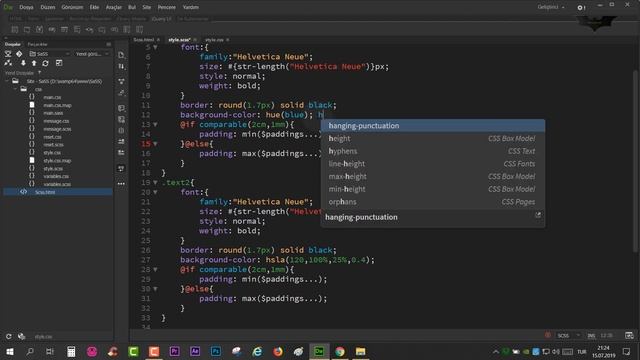The width and height of the screenshot is (640, 360).
Task: Open Photoshop from the taskbar
Action: pyautogui.click(x=216, y=351)
